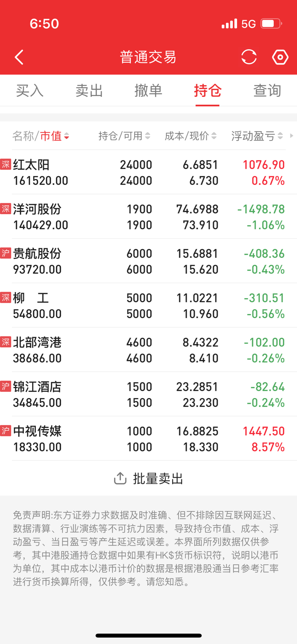Tap the back arrow icon
Screen dimensions: 297x644
(19, 57)
